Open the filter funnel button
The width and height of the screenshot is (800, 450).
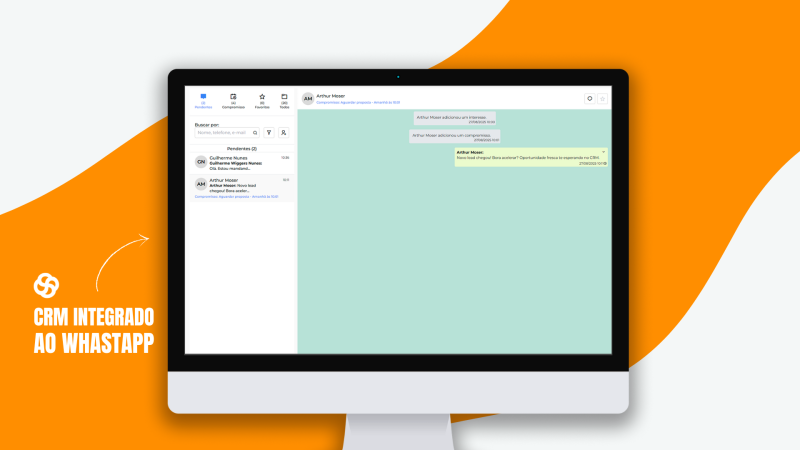tap(269, 132)
